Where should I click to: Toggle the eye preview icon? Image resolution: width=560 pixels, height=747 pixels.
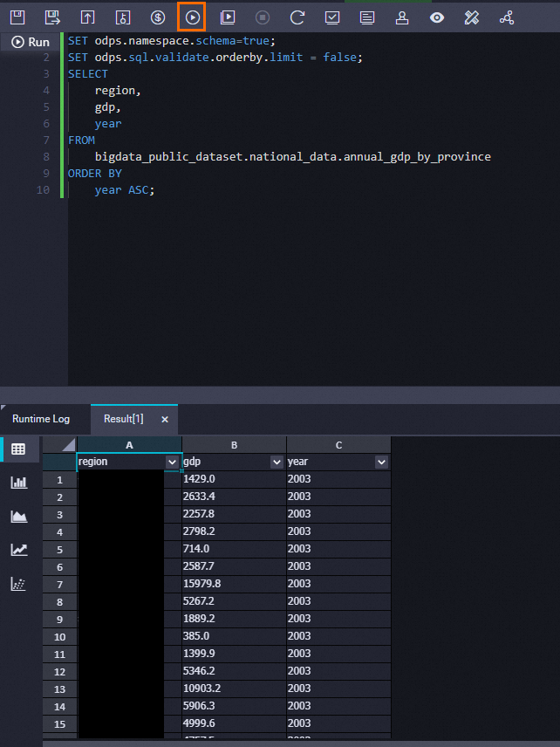tap(437, 17)
